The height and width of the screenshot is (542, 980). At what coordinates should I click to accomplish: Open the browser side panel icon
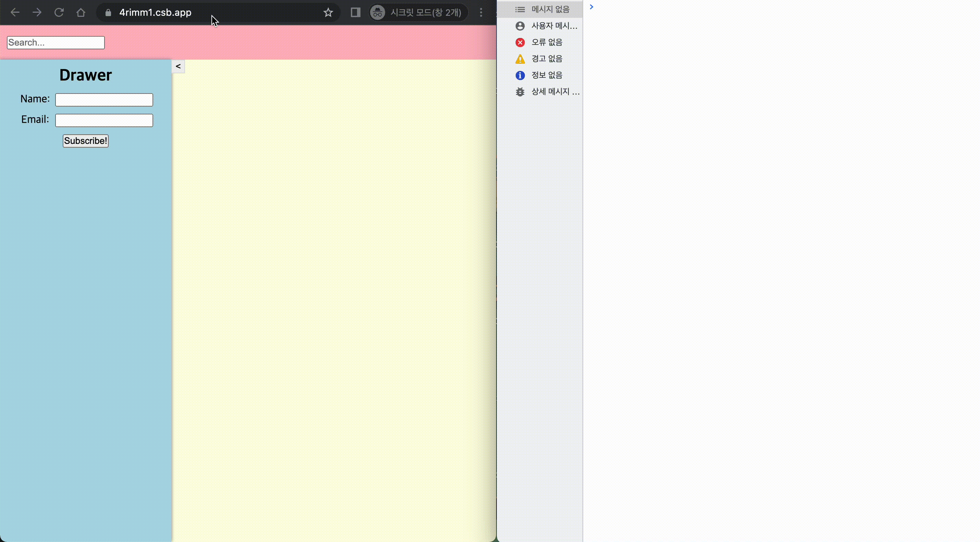coord(355,13)
